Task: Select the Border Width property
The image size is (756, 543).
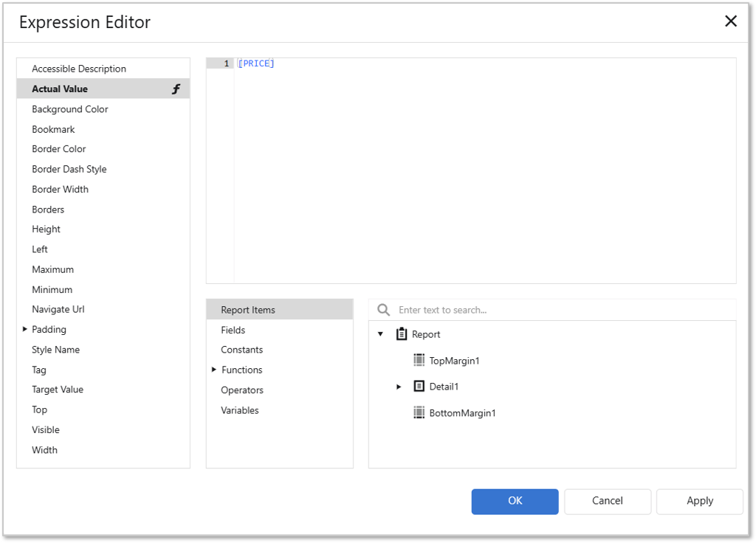Action: [x=103, y=190]
